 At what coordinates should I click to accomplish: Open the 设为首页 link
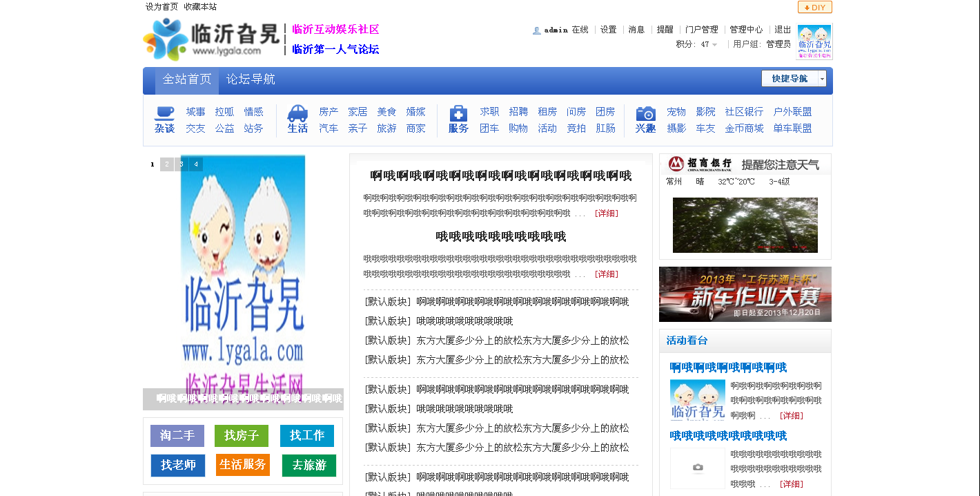(x=161, y=7)
